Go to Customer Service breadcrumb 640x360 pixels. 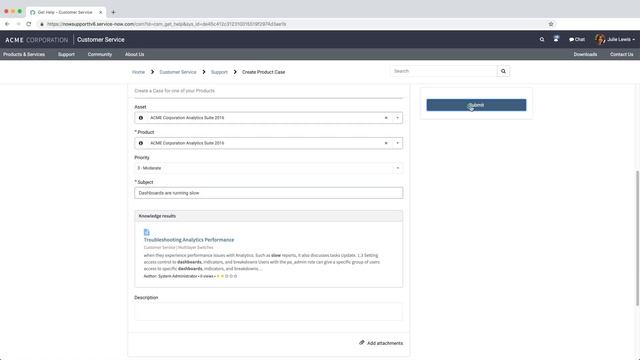[178, 72]
